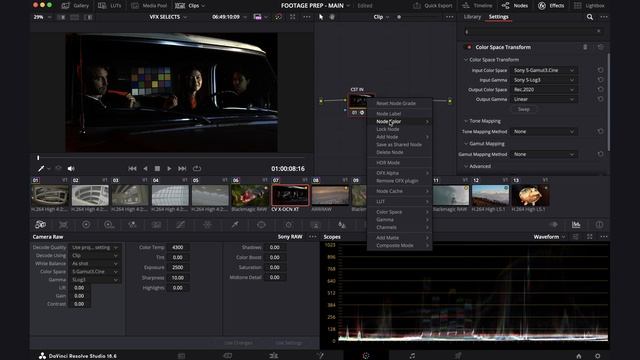Select the hand pan tool in node editor
Image resolution: width=640 pixels, height=360 pixels.
332,17
